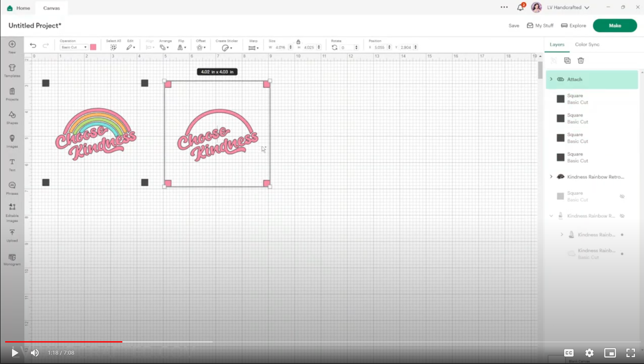Expand the Kindness Rainbow Retro layer group

pos(551,177)
